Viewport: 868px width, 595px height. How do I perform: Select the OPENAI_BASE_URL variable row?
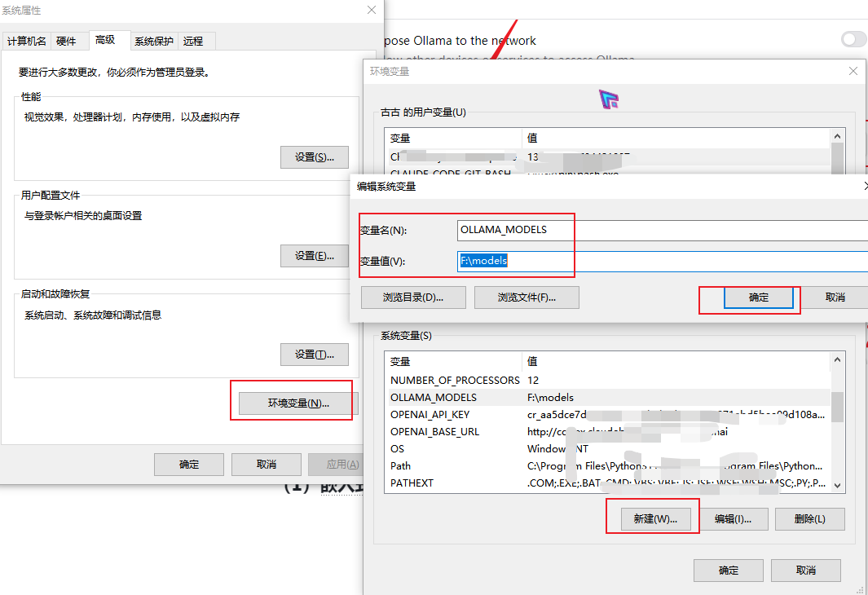(x=608, y=432)
